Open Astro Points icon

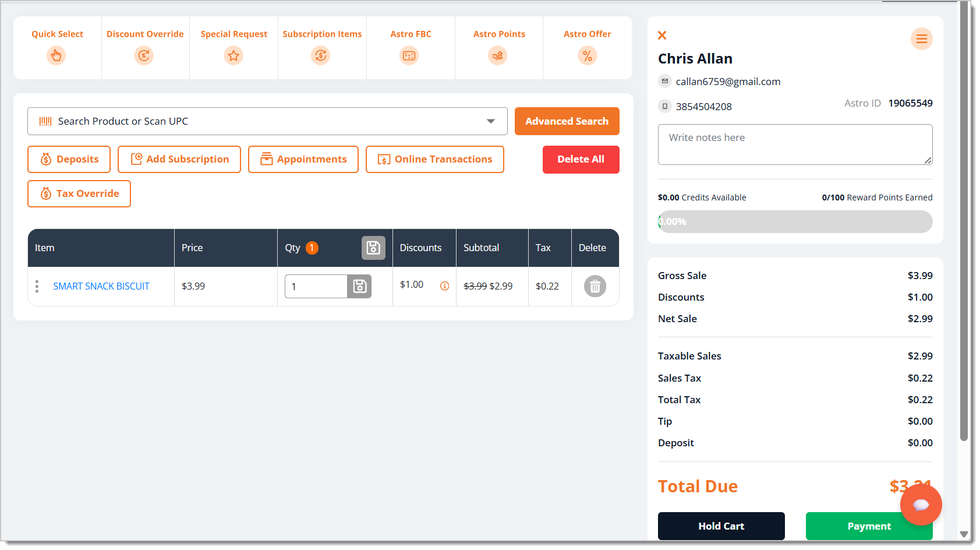coord(498,55)
